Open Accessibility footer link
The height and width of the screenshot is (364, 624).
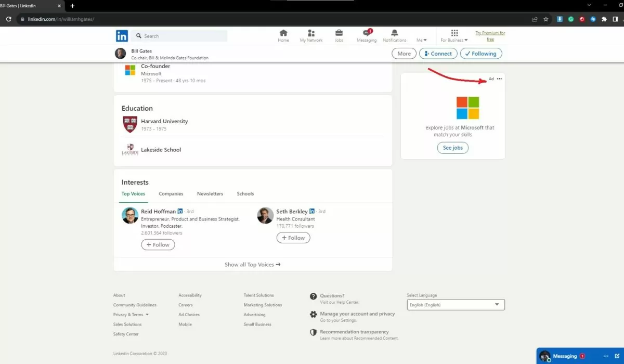click(190, 295)
